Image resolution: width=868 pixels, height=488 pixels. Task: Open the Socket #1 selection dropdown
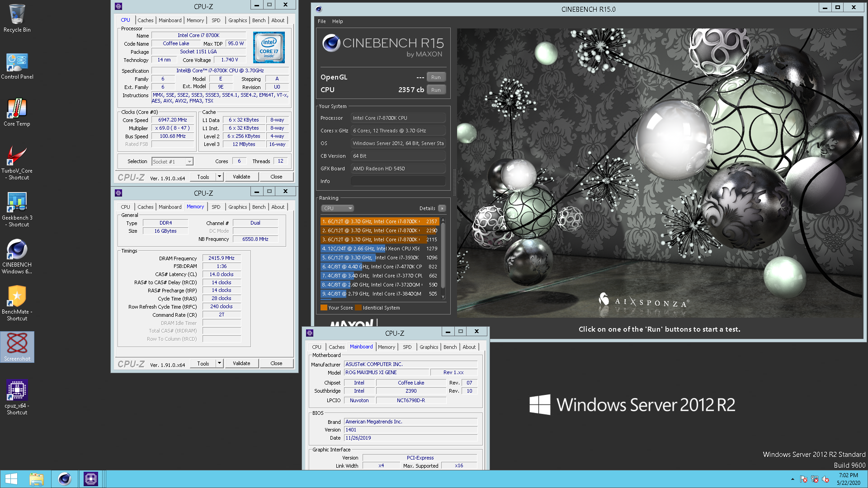coord(173,161)
